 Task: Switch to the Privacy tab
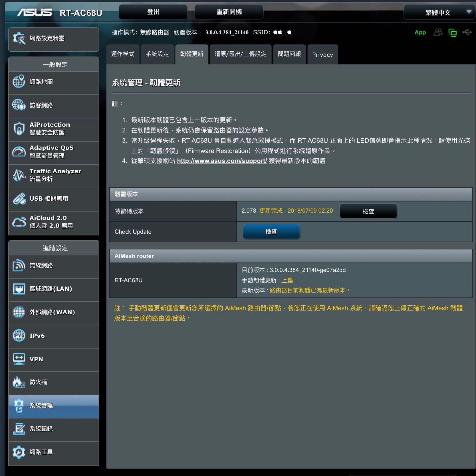tap(322, 55)
